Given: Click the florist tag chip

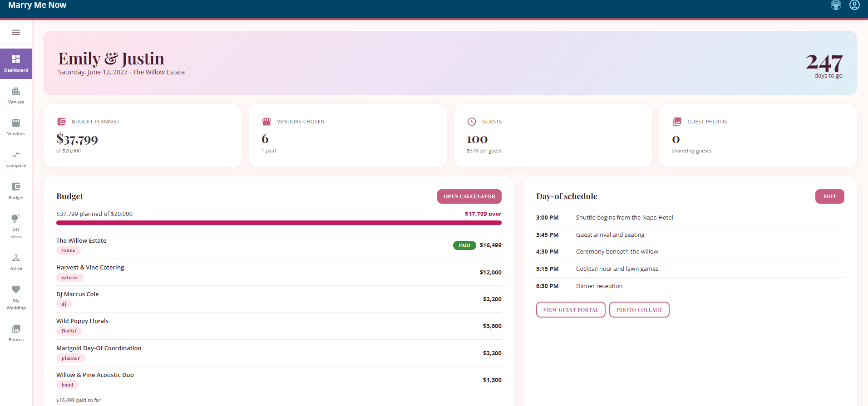Looking at the screenshot, I should [x=69, y=331].
